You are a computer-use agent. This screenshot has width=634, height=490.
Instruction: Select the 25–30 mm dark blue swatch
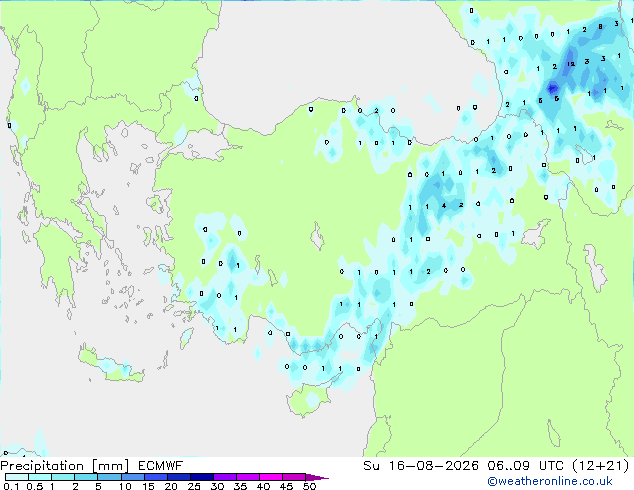(202, 477)
